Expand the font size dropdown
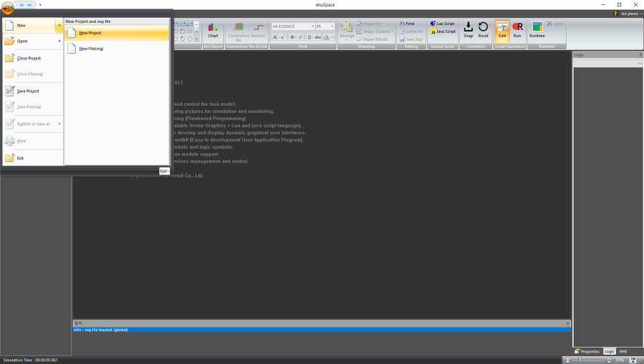644x364 pixels. click(333, 26)
